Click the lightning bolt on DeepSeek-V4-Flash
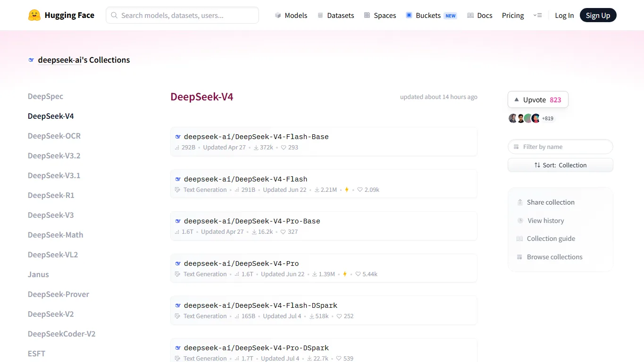 point(347,189)
